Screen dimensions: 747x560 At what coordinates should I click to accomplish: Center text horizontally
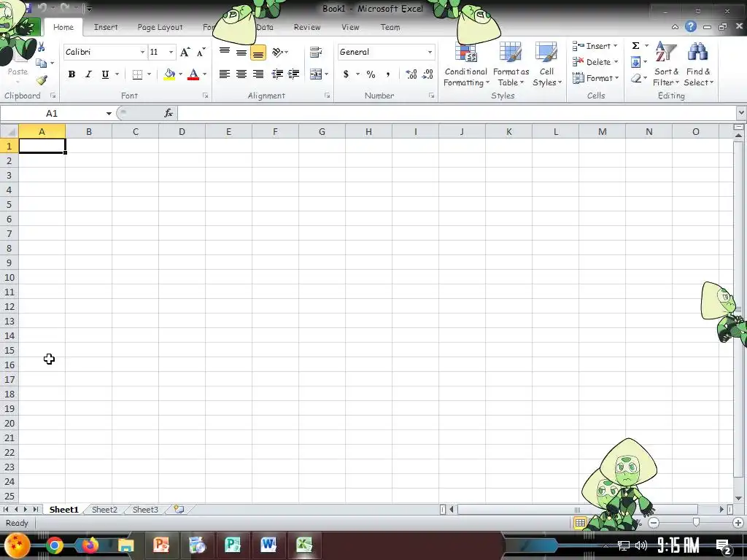[x=241, y=74]
